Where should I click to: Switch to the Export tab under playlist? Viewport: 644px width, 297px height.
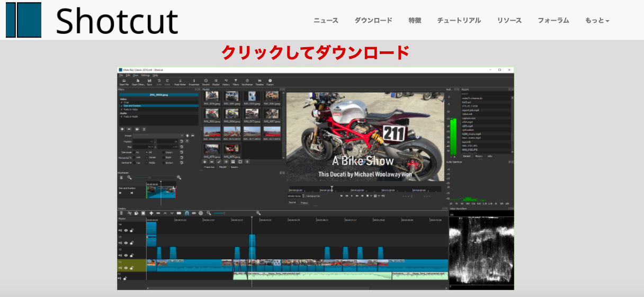click(235, 167)
